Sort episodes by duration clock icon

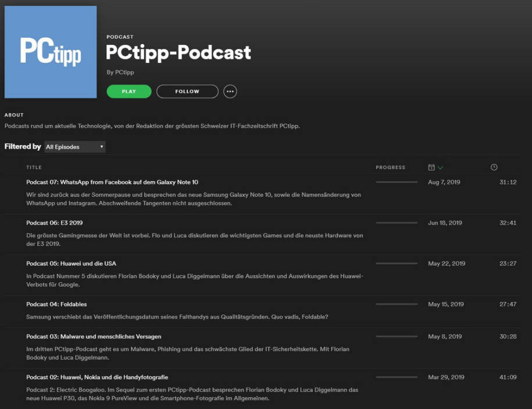tap(494, 167)
